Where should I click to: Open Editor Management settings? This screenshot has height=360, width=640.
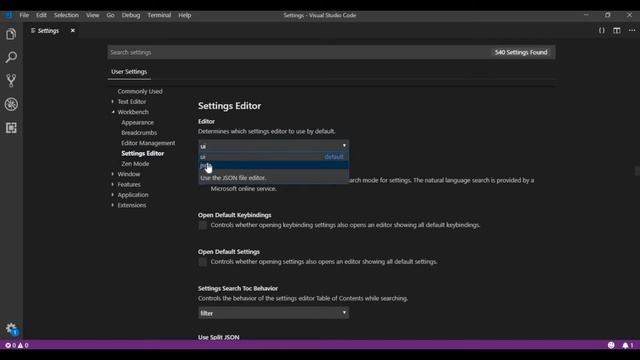pyautogui.click(x=148, y=143)
